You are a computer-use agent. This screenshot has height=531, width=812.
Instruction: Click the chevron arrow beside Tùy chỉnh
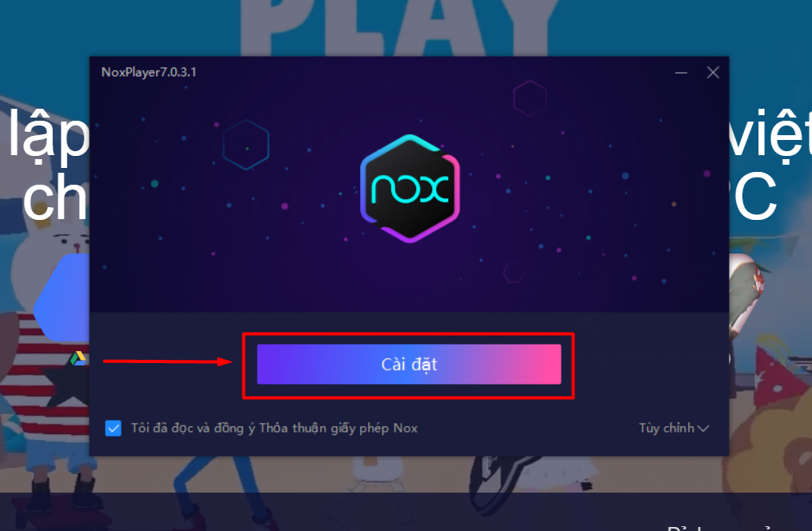click(702, 429)
